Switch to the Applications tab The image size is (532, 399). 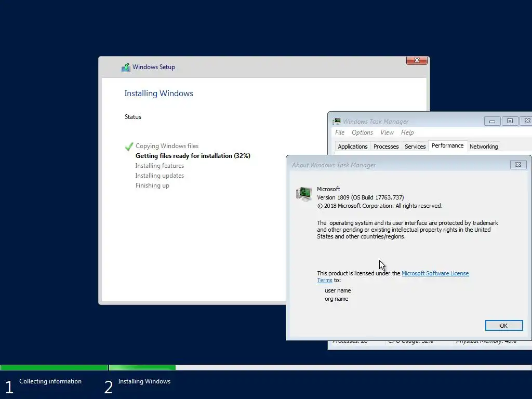click(x=353, y=147)
